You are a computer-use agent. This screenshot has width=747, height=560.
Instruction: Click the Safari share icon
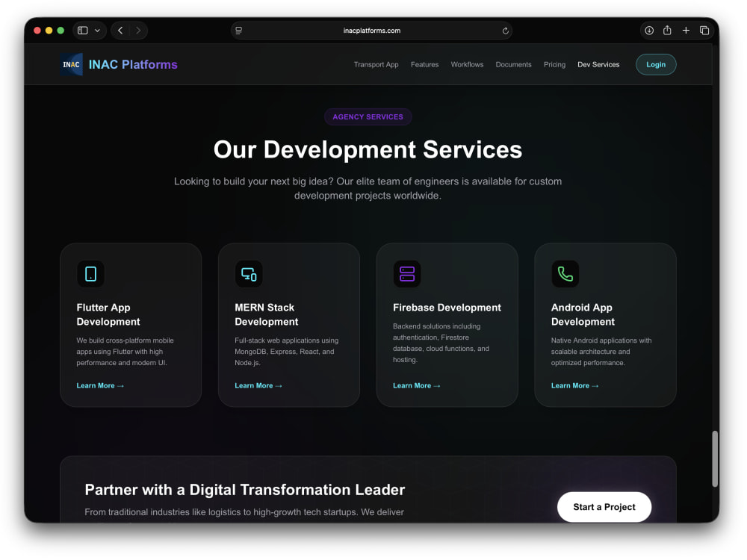667,31
